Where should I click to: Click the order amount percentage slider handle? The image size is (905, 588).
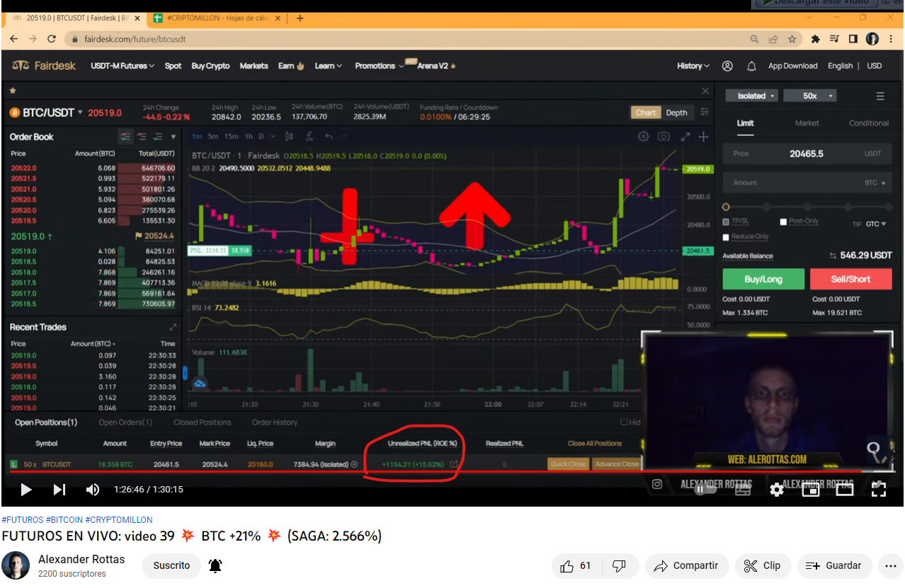(x=726, y=207)
